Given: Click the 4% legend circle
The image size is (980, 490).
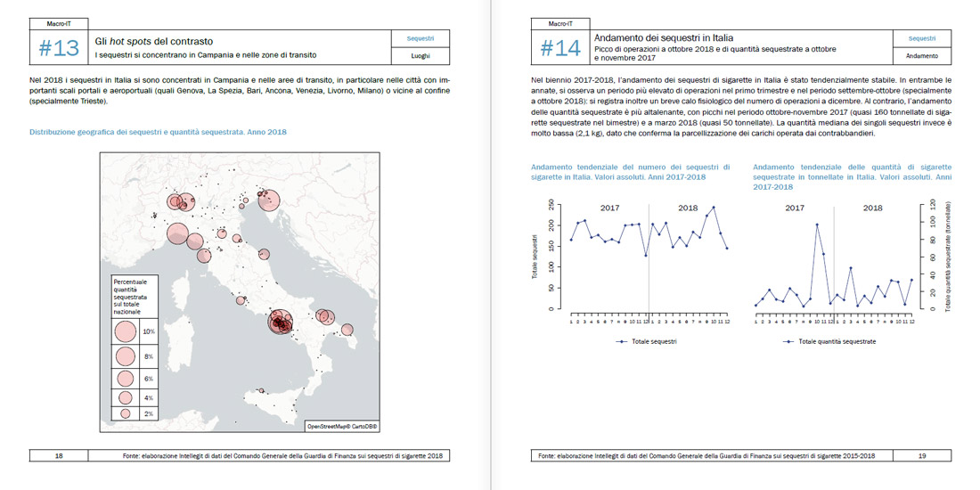Looking at the screenshot, I should tap(126, 397).
